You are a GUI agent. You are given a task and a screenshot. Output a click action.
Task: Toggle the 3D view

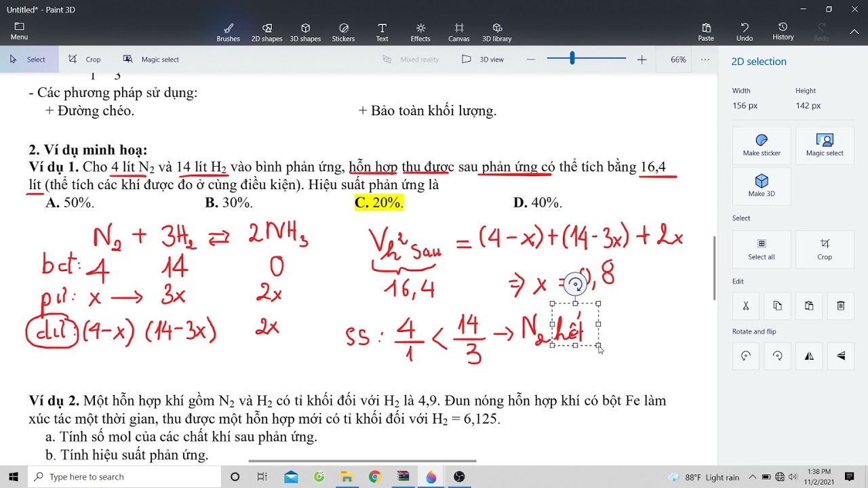(483, 60)
